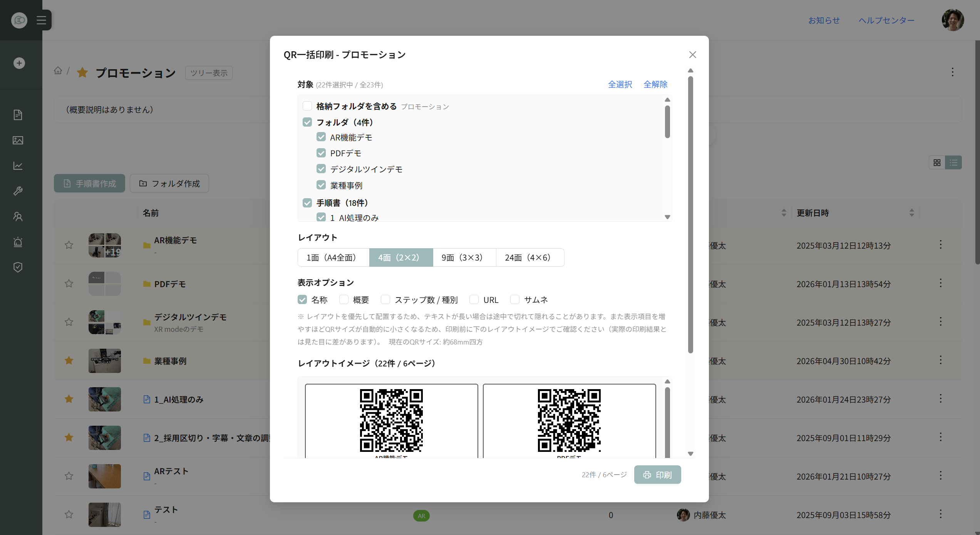The width and height of the screenshot is (980, 535).
Task: Uncheck the 手順書（18件） group checkbox
Action: [307, 202]
